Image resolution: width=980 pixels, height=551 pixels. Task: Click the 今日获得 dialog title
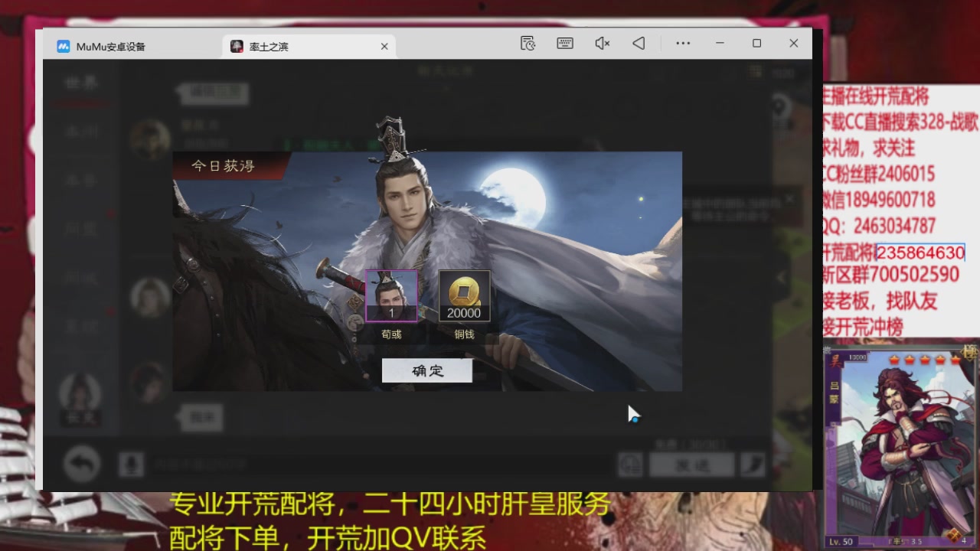click(x=223, y=165)
